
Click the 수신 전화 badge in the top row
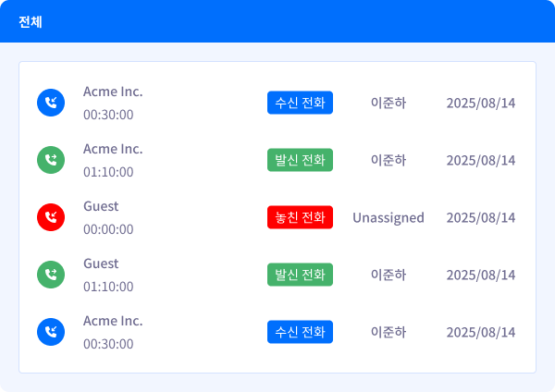300,103
